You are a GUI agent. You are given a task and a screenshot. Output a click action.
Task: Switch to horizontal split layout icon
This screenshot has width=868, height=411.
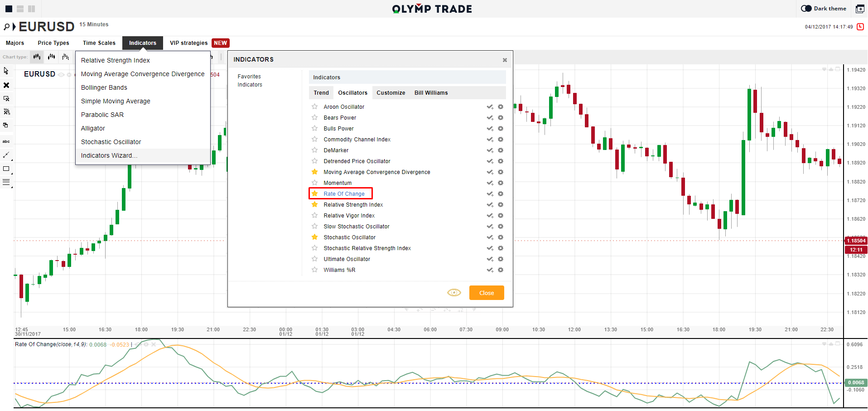pos(20,9)
